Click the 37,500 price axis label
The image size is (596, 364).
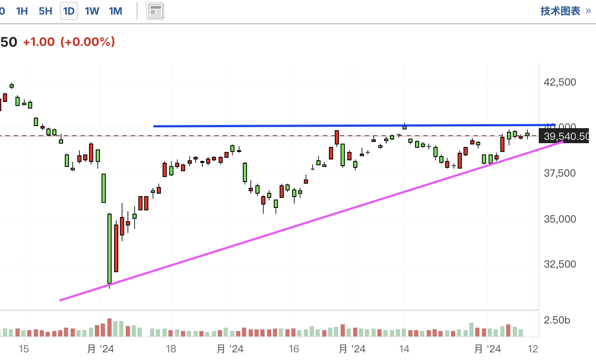560,173
